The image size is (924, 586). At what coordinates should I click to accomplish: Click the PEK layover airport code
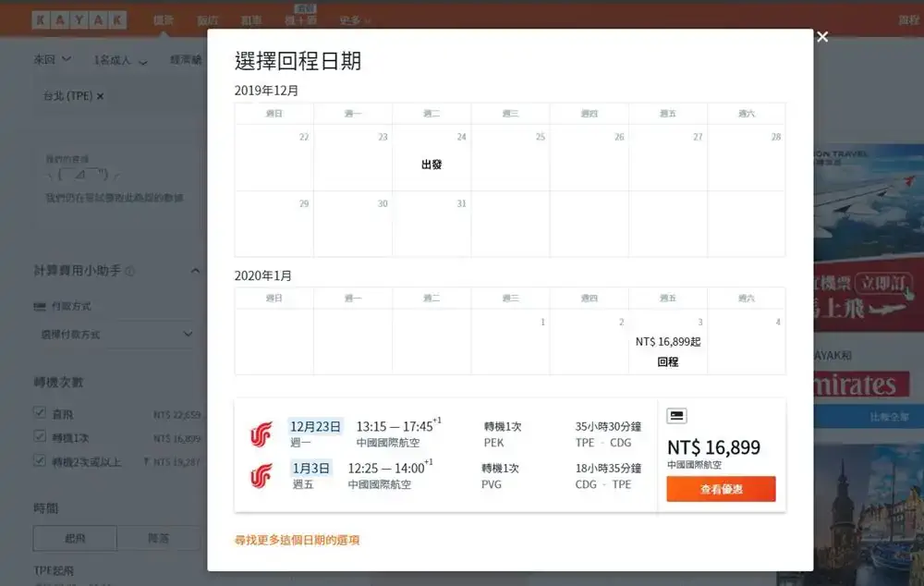493,443
